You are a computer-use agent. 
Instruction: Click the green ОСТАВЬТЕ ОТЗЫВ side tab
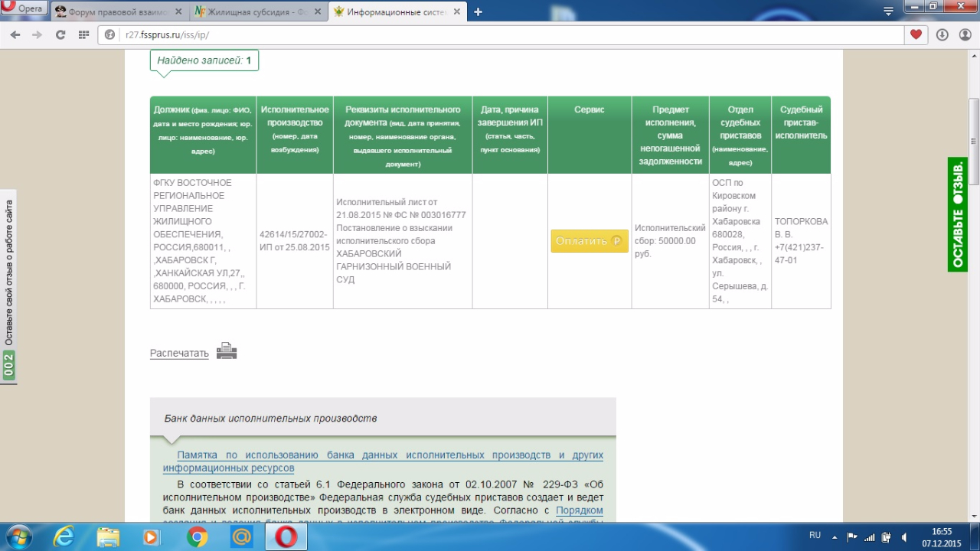(957, 214)
